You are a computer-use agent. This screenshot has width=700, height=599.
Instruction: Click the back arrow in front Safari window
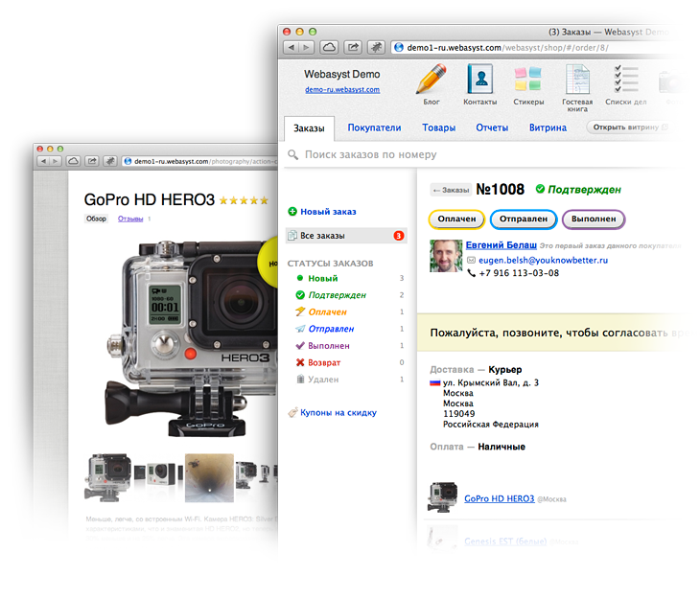point(292,47)
